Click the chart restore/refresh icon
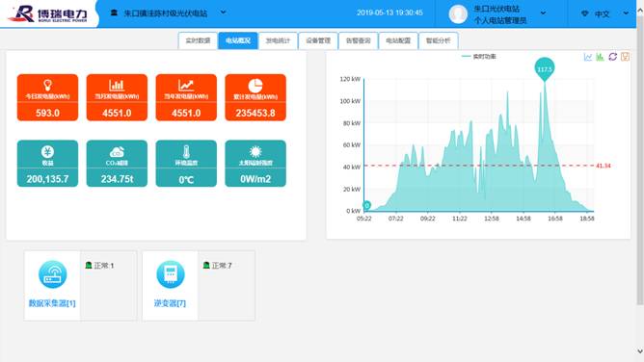The width and height of the screenshot is (644, 362). pos(612,57)
